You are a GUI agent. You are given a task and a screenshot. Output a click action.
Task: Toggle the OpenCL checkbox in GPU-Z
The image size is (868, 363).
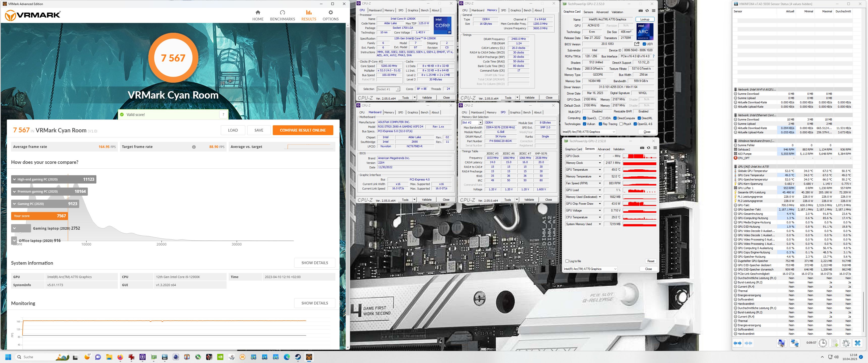click(x=584, y=118)
